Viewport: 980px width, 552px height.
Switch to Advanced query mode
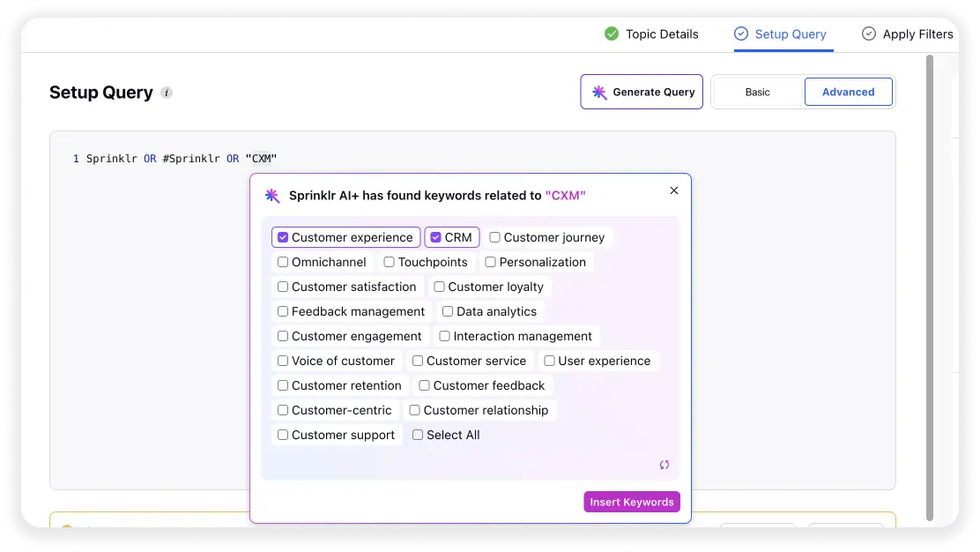tap(848, 92)
